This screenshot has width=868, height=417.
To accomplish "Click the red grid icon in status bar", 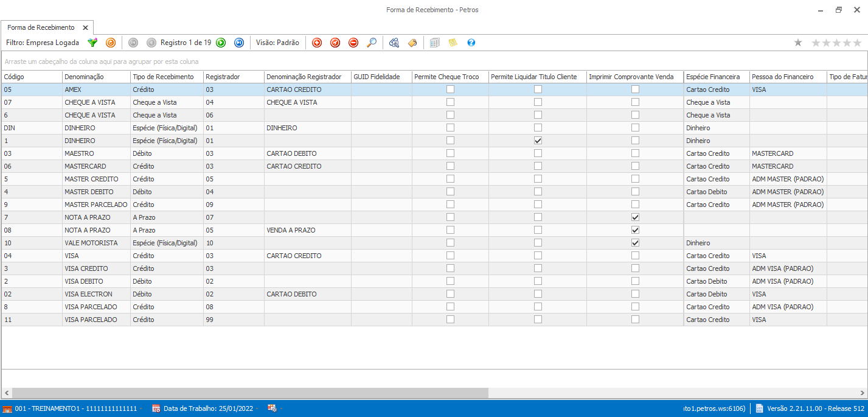I will (x=272, y=408).
